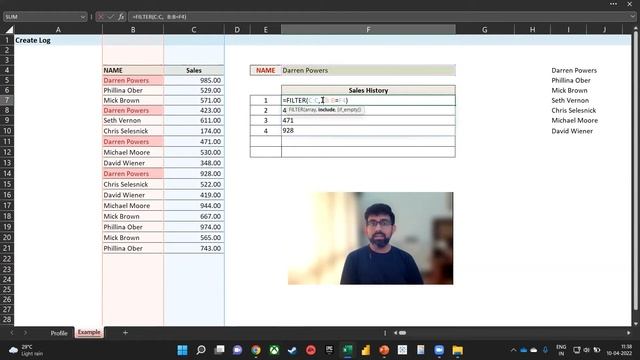
Task: Open the Windows Start menu
Action: click(182, 350)
